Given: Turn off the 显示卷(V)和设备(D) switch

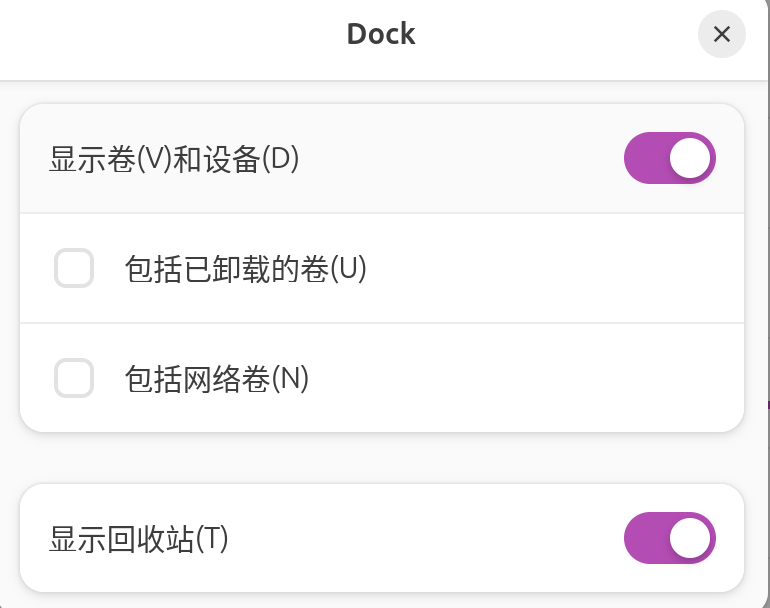Looking at the screenshot, I should pos(670,158).
